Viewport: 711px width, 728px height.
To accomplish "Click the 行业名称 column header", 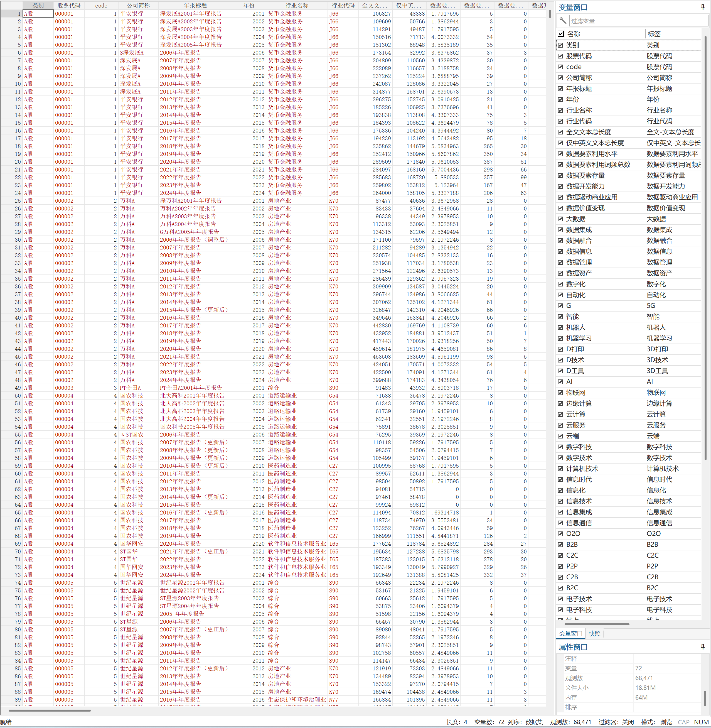I will [x=297, y=5].
